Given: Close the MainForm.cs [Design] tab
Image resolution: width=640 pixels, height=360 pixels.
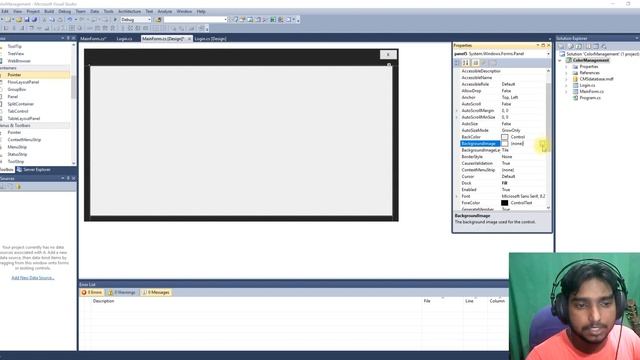Looking at the screenshot, I should click(189, 39).
